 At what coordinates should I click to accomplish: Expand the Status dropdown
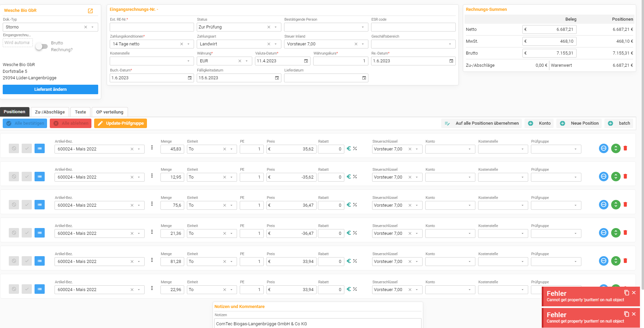click(x=276, y=27)
